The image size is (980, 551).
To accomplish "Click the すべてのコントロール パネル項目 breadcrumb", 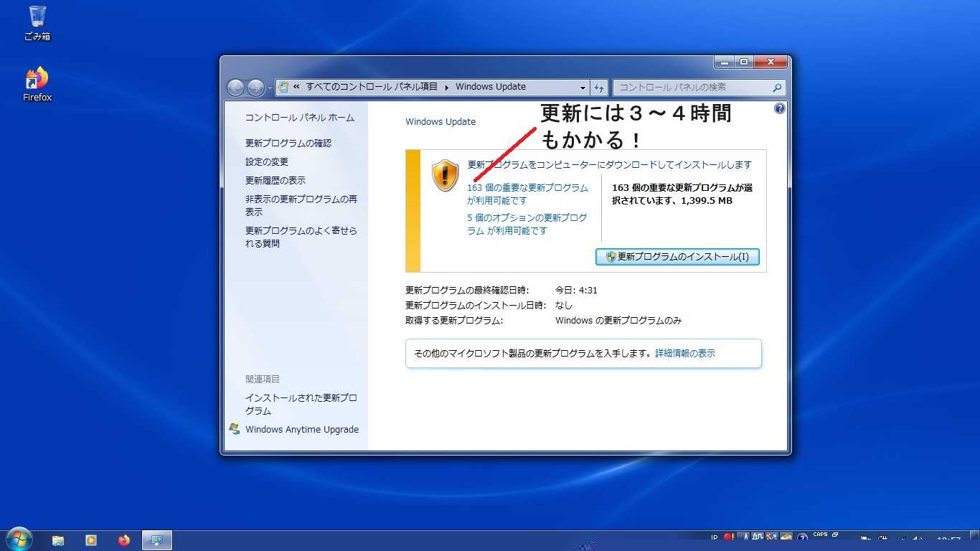I will tap(372, 87).
